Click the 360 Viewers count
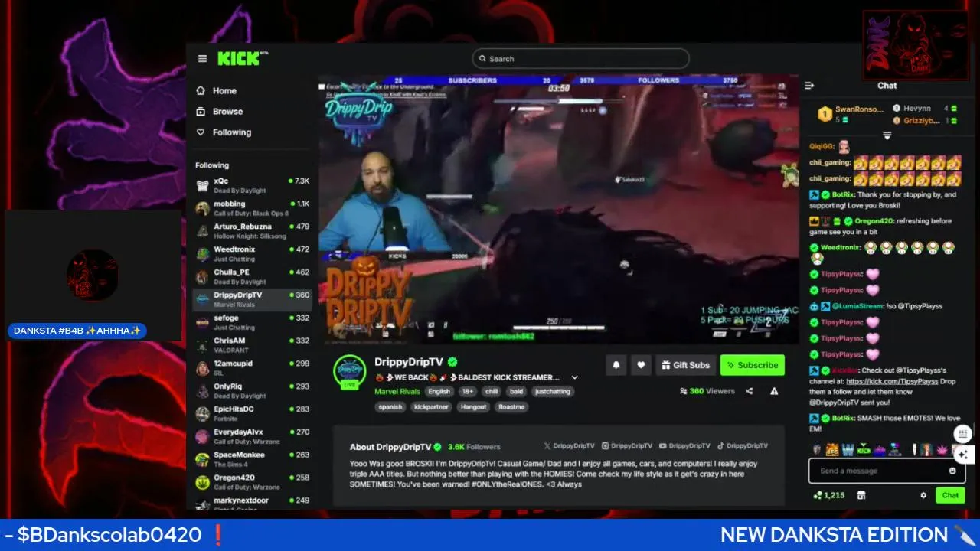Image resolution: width=980 pixels, height=551 pixels. coord(707,391)
